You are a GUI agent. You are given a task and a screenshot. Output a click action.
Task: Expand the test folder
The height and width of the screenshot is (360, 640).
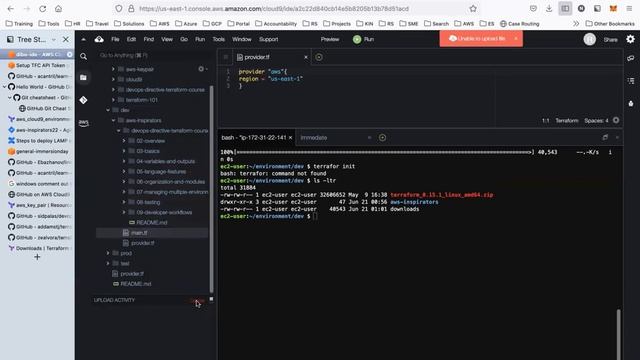click(108, 263)
